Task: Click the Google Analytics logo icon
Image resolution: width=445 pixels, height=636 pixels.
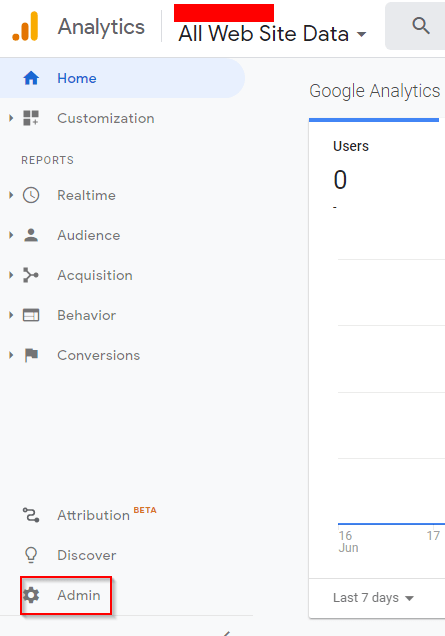Action: point(26,26)
